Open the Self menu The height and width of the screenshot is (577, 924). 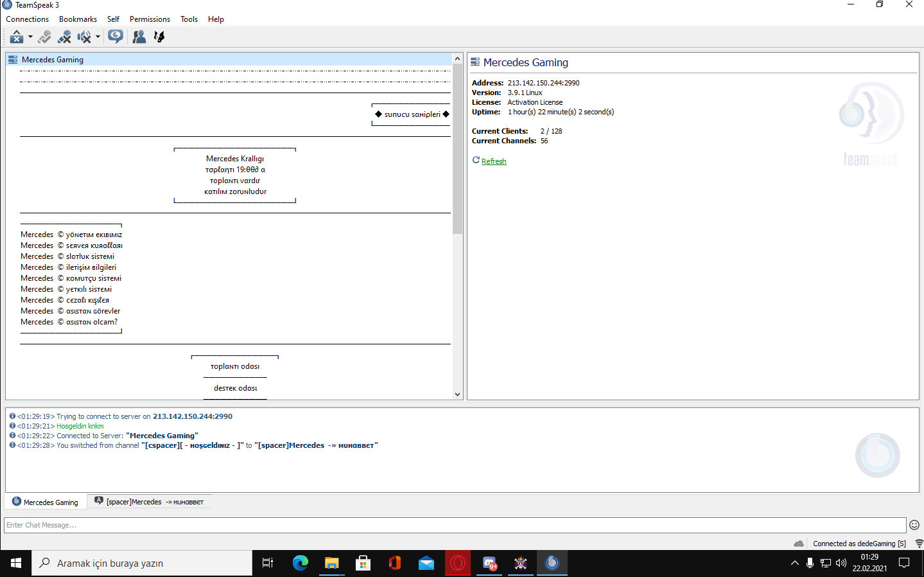[x=113, y=19]
